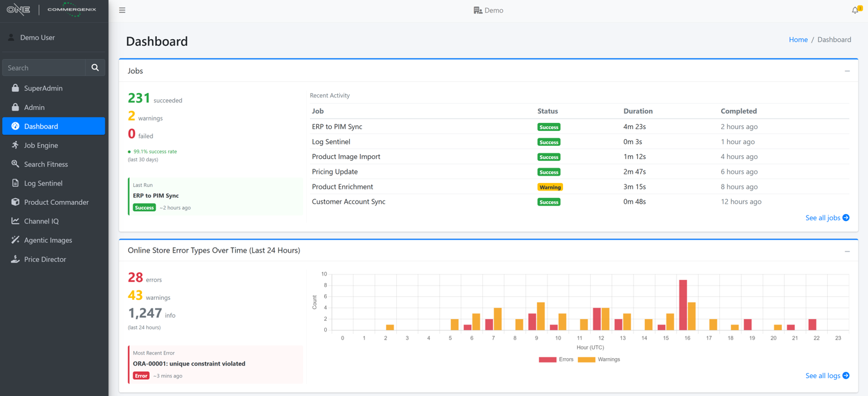This screenshot has height=396, width=868.
Task: Click the Admin lock icon
Action: [x=15, y=107]
